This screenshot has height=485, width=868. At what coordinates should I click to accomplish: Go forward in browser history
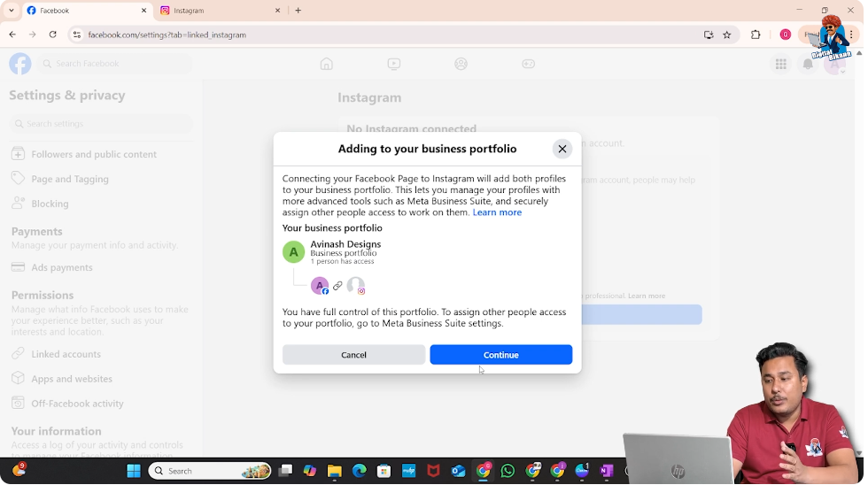(33, 35)
